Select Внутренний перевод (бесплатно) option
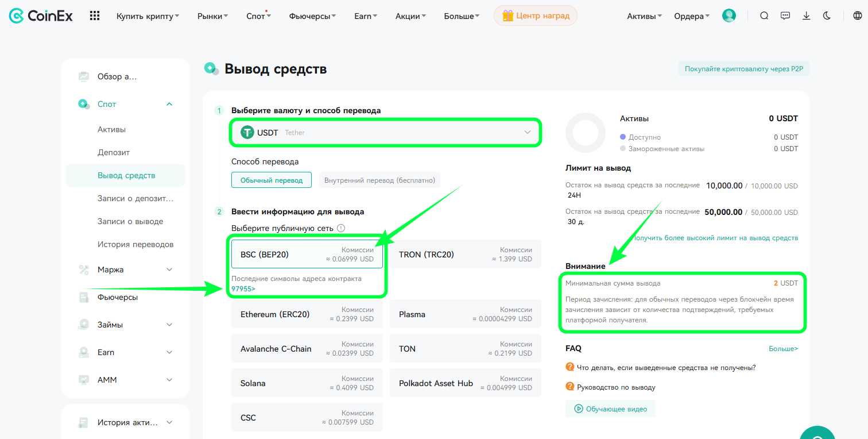This screenshot has height=439, width=868. point(379,180)
